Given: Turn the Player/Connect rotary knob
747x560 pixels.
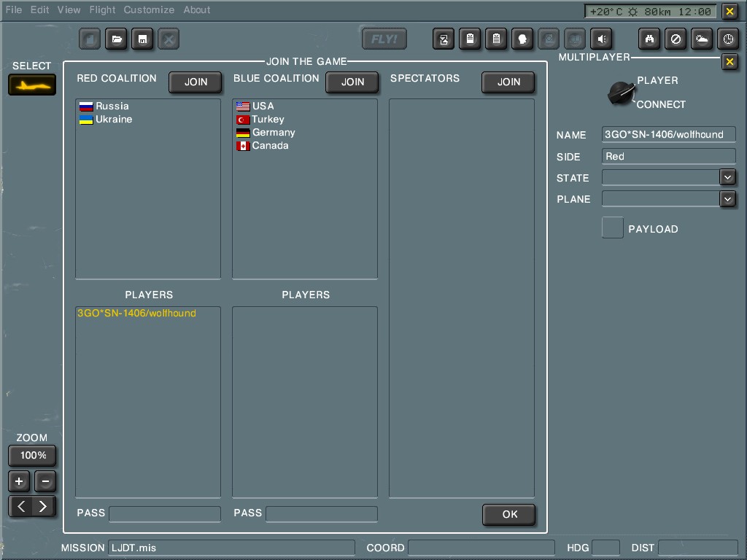Looking at the screenshot, I should coord(622,93).
